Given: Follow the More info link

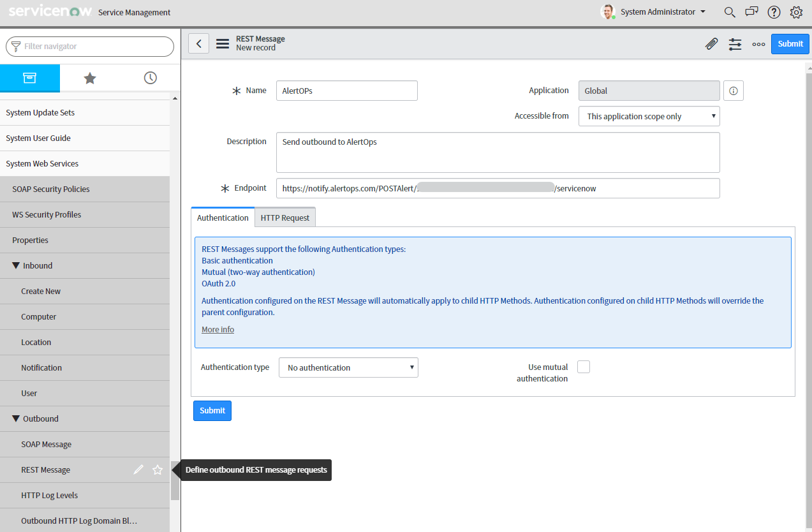Looking at the screenshot, I should pos(218,330).
